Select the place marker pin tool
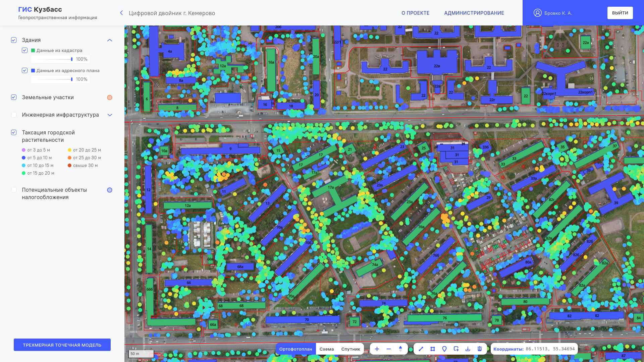The width and height of the screenshot is (644, 362). coord(444,349)
